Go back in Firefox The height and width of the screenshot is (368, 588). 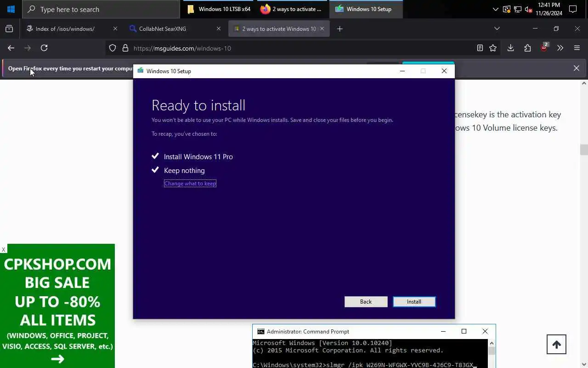(x=11, y=48)
